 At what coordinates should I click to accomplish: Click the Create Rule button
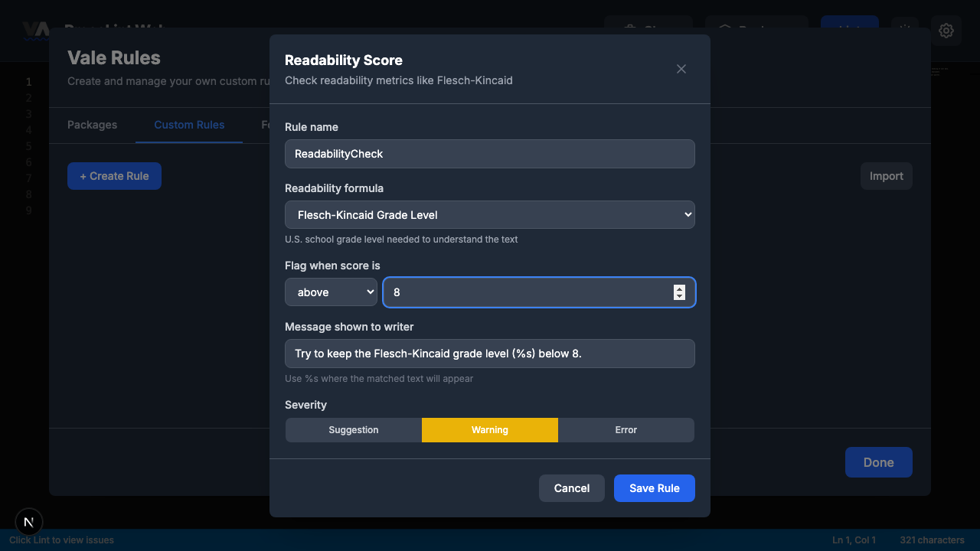[x=114, y=175]
